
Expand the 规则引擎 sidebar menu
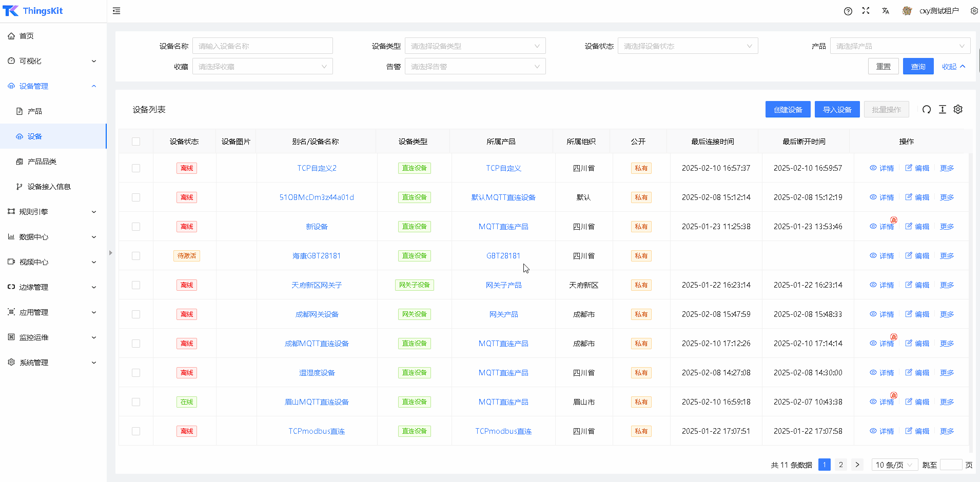[51, 212]
